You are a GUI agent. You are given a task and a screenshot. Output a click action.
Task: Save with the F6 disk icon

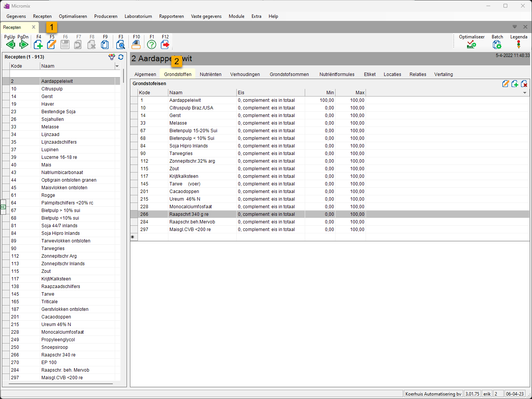coord(65,44)
